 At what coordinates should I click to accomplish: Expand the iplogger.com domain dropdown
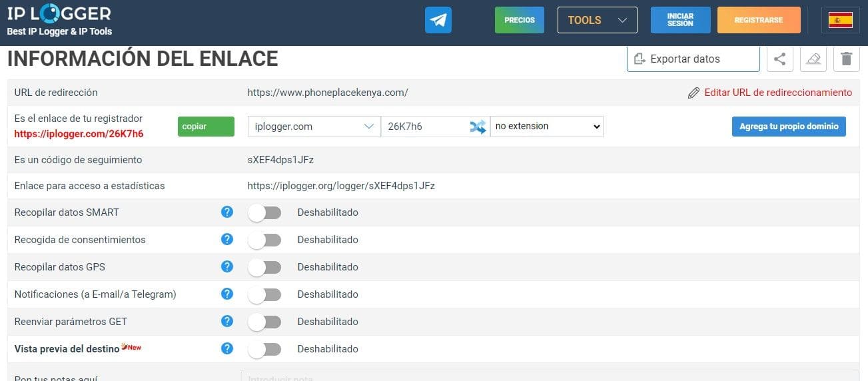[314, 127]
